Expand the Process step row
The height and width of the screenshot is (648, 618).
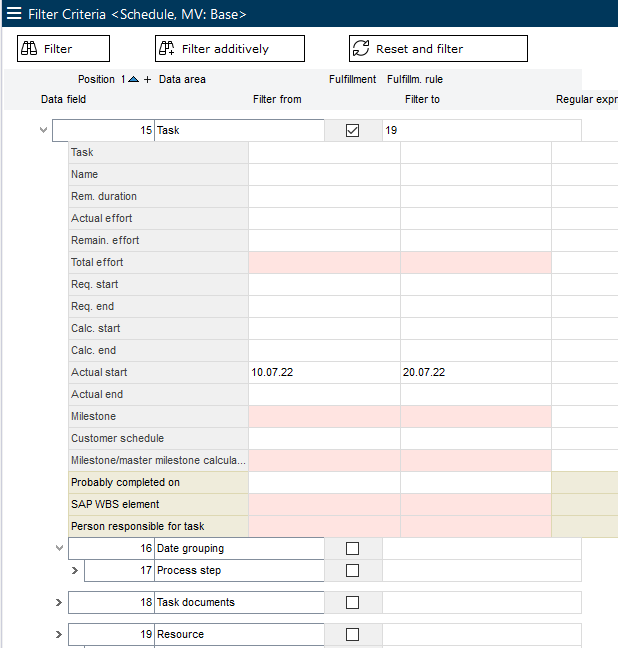[75, 570]
